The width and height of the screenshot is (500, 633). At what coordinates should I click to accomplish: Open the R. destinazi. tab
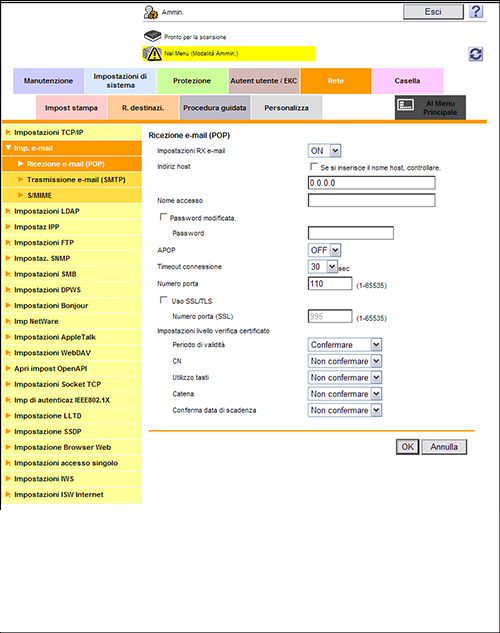(x=143, y=108)
